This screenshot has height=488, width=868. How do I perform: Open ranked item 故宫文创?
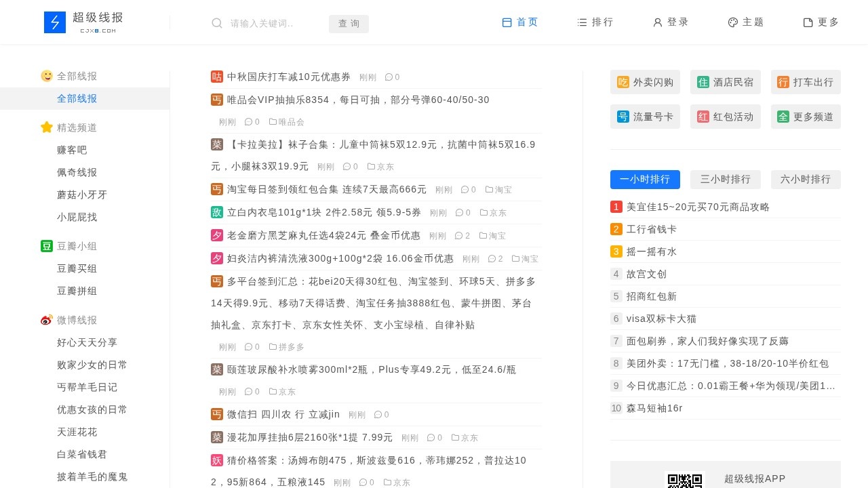pos(647,274)
